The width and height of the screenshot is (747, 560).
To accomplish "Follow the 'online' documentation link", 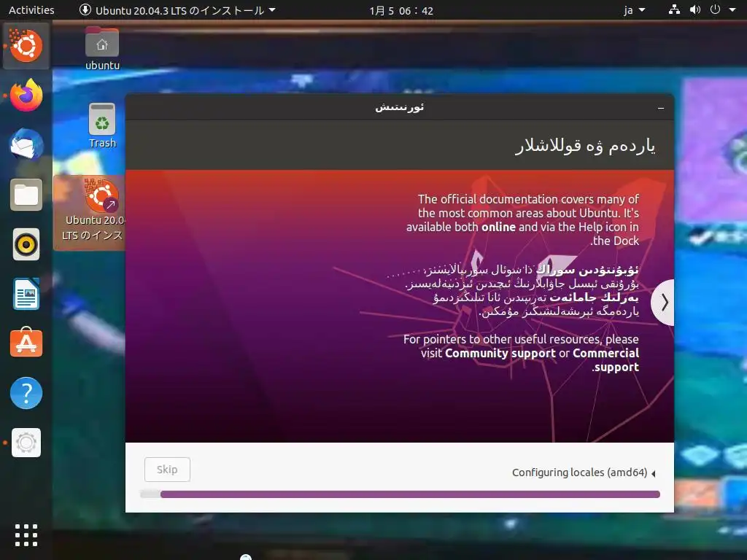I will [x=498, y=227].
